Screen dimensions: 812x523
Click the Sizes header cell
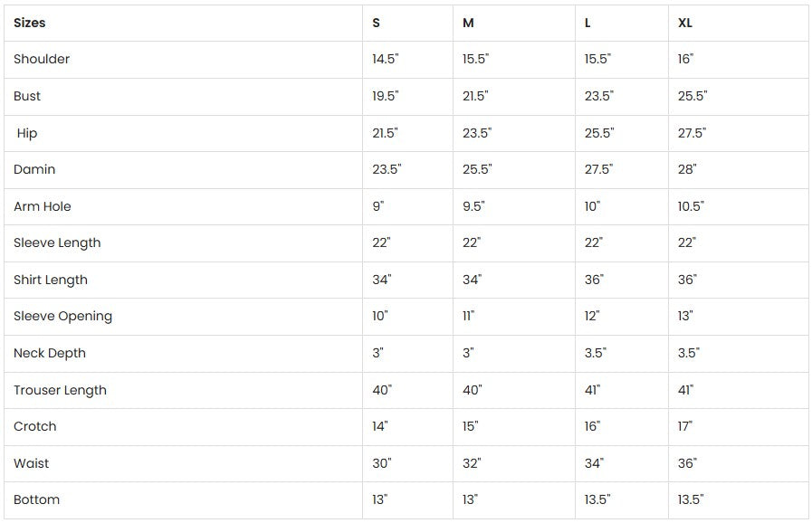30,23
